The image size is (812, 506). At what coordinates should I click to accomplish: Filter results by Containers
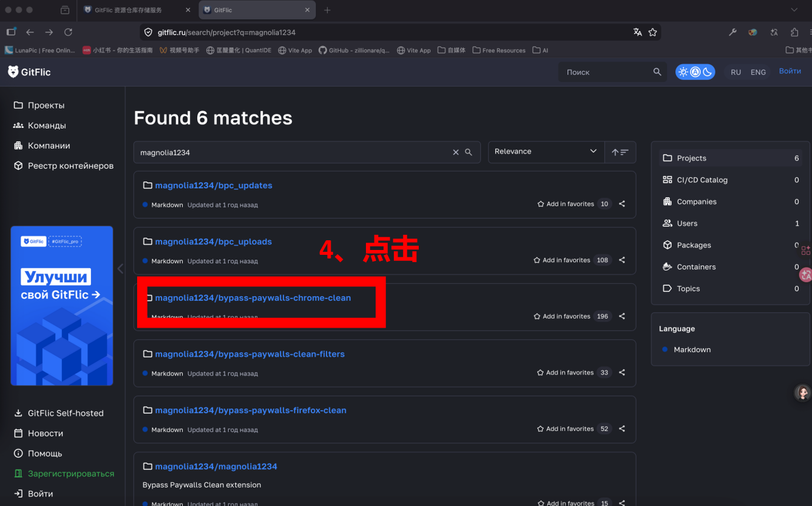click(x=731, y=267)
